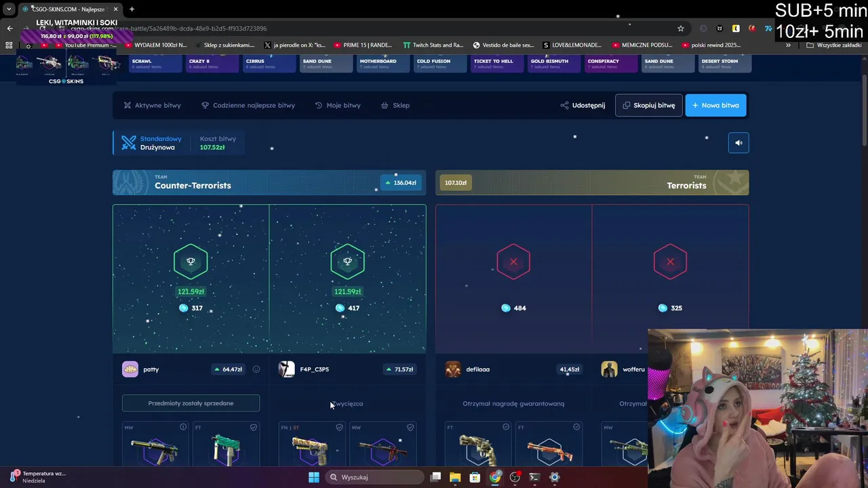
Task: Click the trophy icon above 317 points
Action: point(191,262)
